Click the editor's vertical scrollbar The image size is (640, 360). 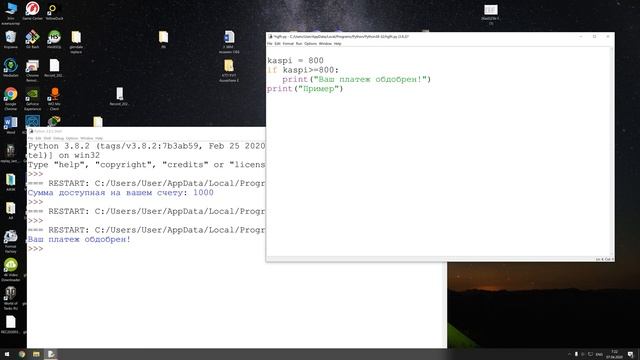(611, 151)
